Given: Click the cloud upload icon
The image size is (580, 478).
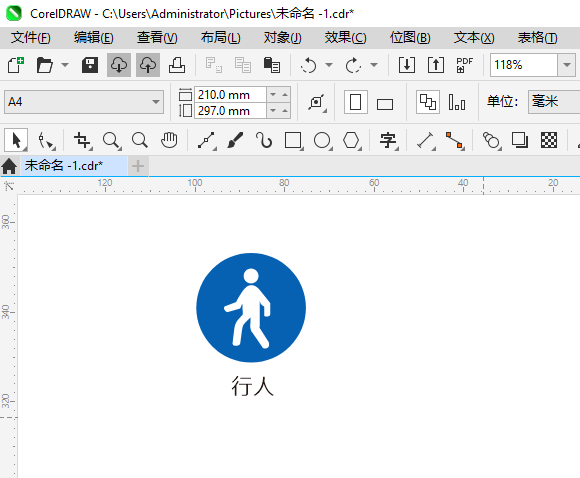Looking at the screenshot, I should tap(148, 65).
